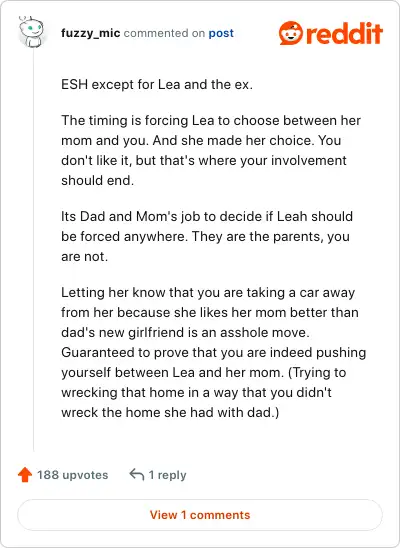Click the line starting "Its Dad and Mom's job"
Viewport: 400px width, 548px height.
coord(207,216)
